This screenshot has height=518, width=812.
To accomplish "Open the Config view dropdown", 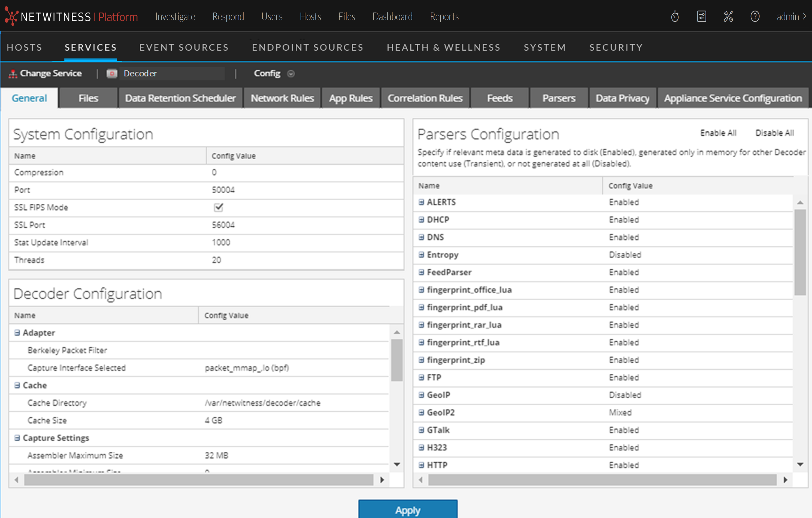I will coord(291,74).
